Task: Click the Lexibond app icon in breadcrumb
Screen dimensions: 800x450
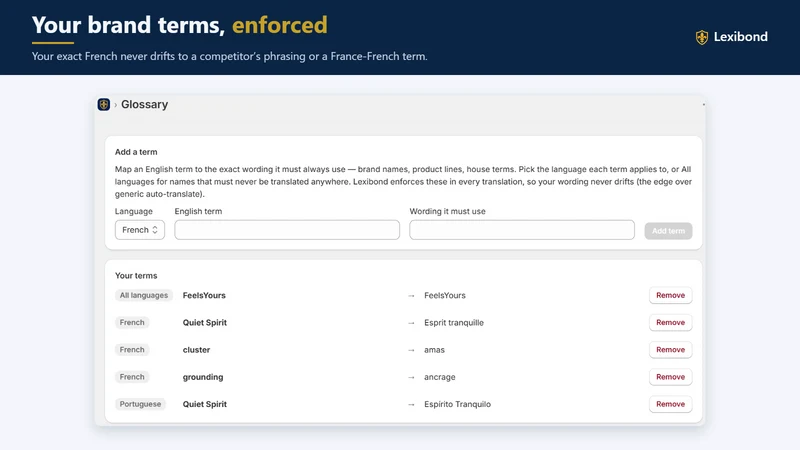Action: point(104,105)
